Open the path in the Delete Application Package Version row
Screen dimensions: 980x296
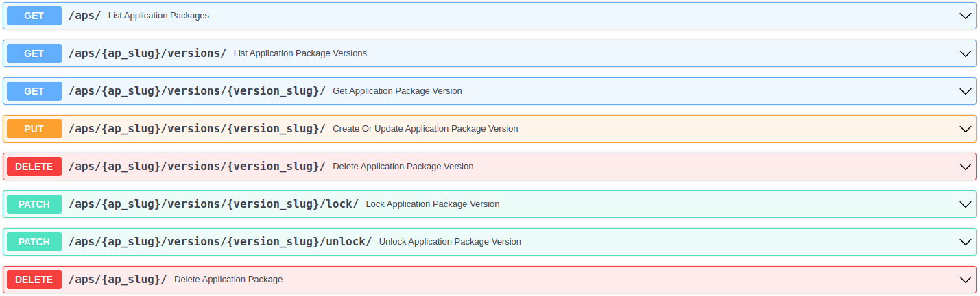[197, 166]
